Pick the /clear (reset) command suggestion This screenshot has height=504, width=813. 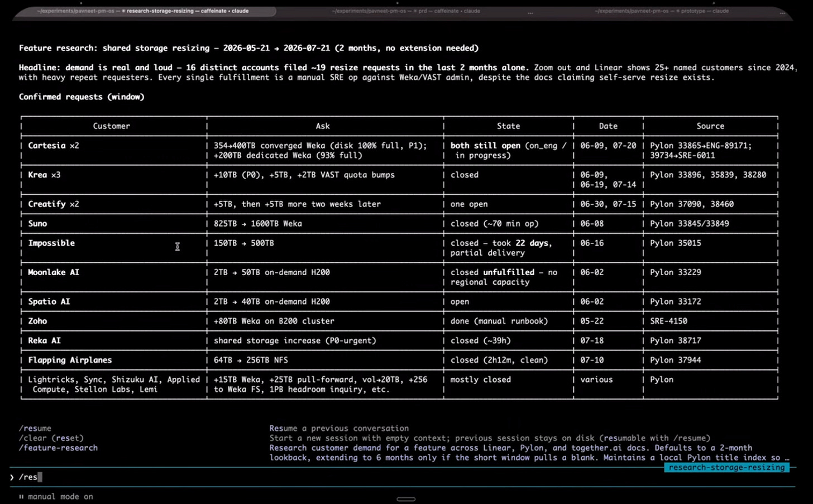coord(51,438)
